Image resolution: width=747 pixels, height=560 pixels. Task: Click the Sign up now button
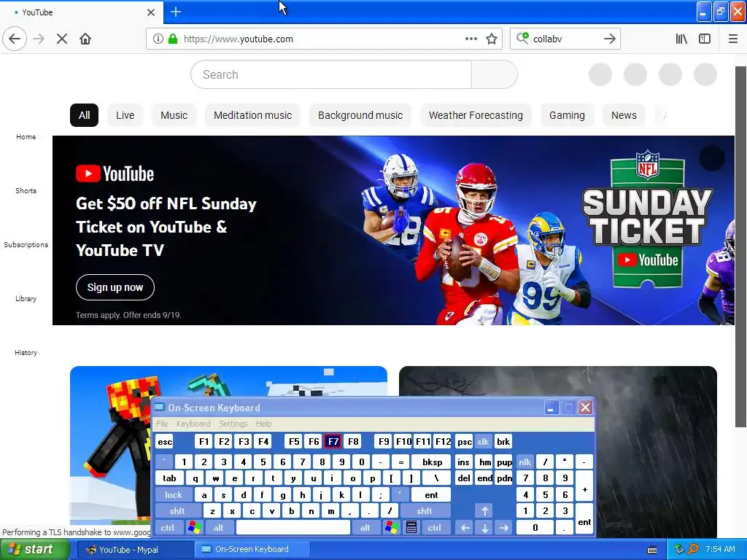(115, 287)
